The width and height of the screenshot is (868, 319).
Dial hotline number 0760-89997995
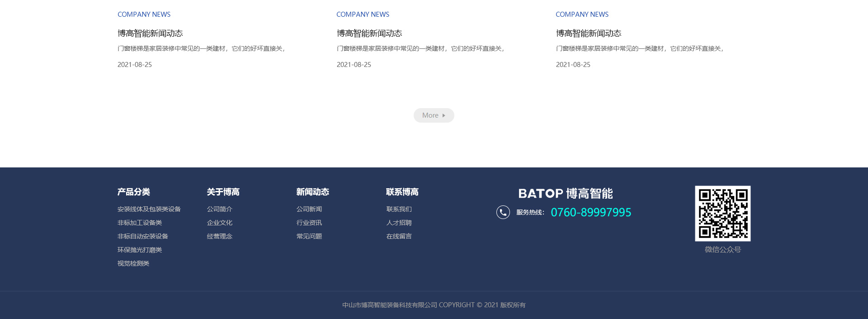click(590, 212)
